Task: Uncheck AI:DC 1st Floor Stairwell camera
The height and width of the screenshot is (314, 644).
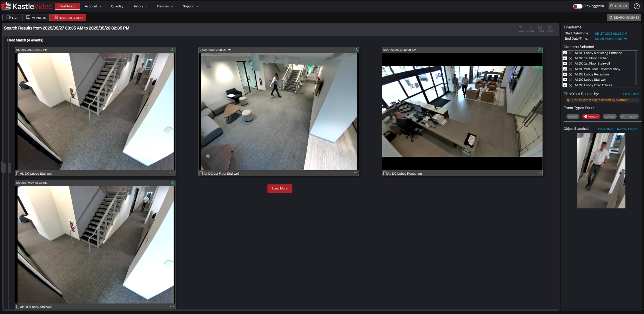Action: 565,64
